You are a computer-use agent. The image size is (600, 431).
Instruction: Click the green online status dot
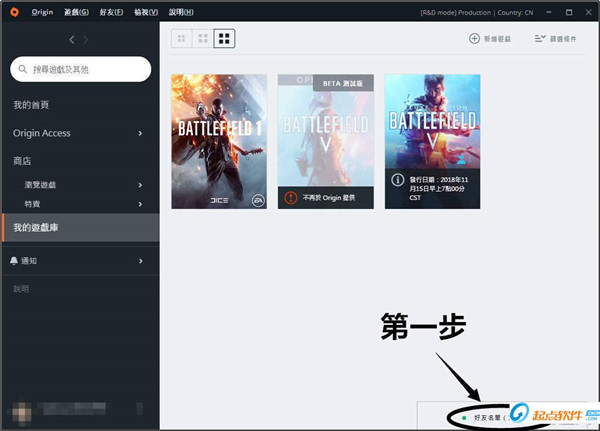(464, 418)
